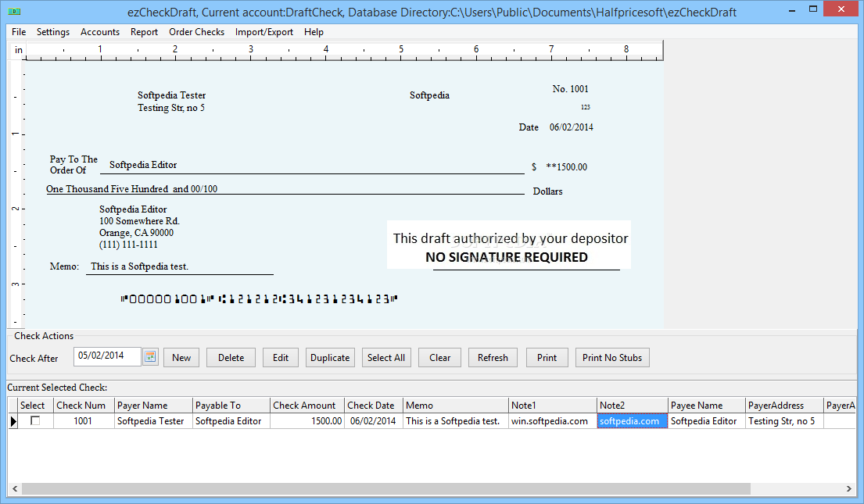This screenshot has width=864, height=504.
Task: Select the 'Softpedia Tester' payer name cell
Action: point(153,421)
